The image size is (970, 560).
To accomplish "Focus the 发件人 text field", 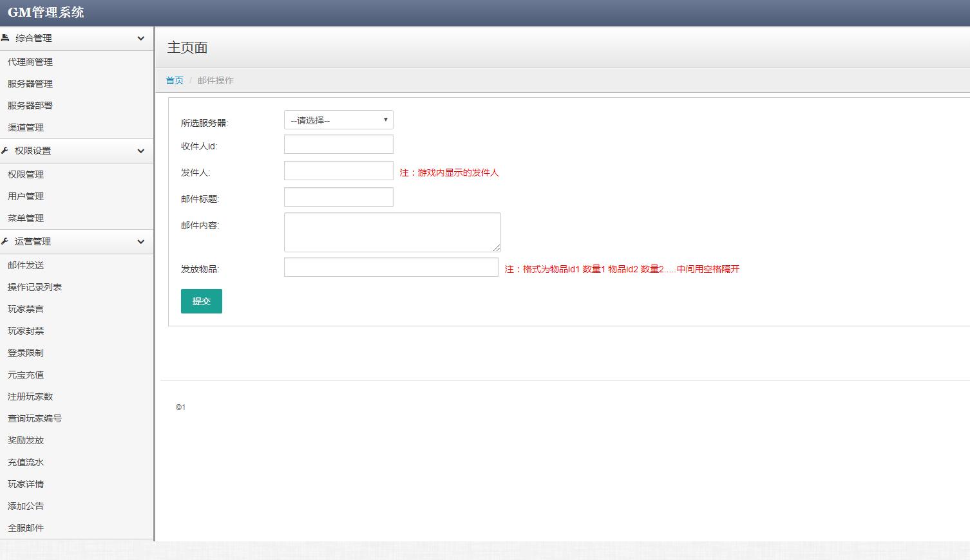I will [338, 171].
